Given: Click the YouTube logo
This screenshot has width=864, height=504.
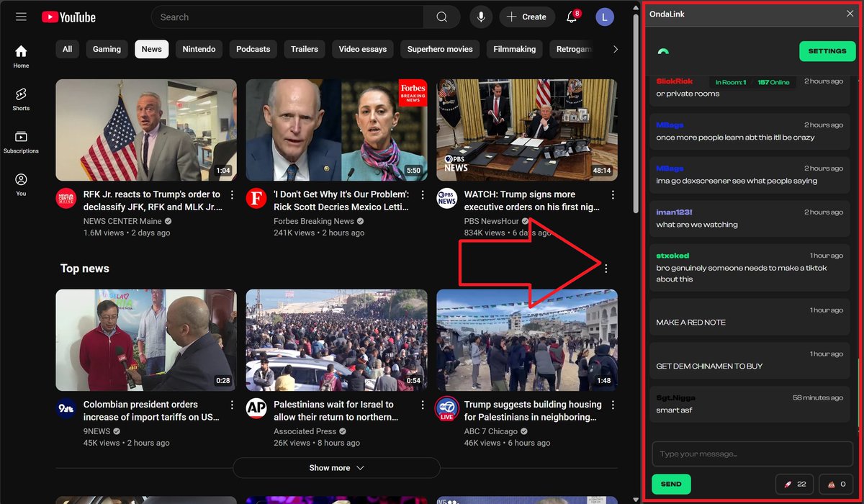Looking at the screenshot, I should [68, 17].
